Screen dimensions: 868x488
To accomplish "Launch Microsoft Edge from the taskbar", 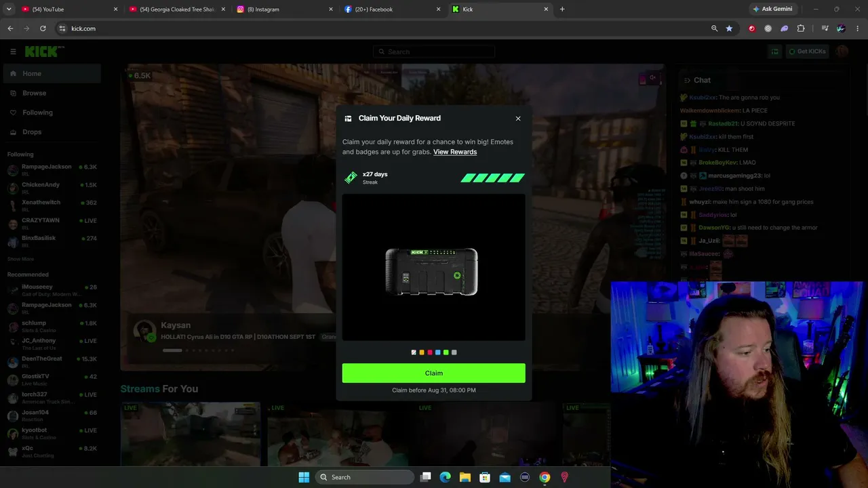I will click(x=446, y=477).
